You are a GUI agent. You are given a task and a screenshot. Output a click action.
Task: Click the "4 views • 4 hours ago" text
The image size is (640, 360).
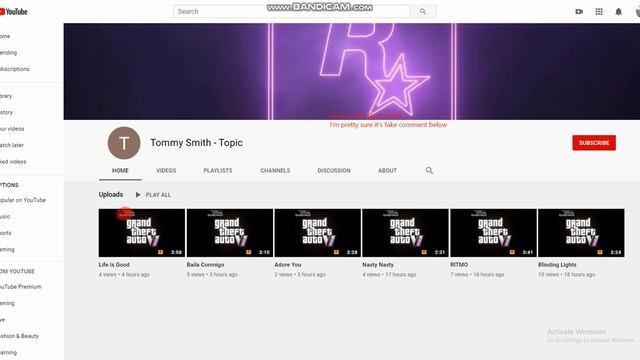(124, 275)
